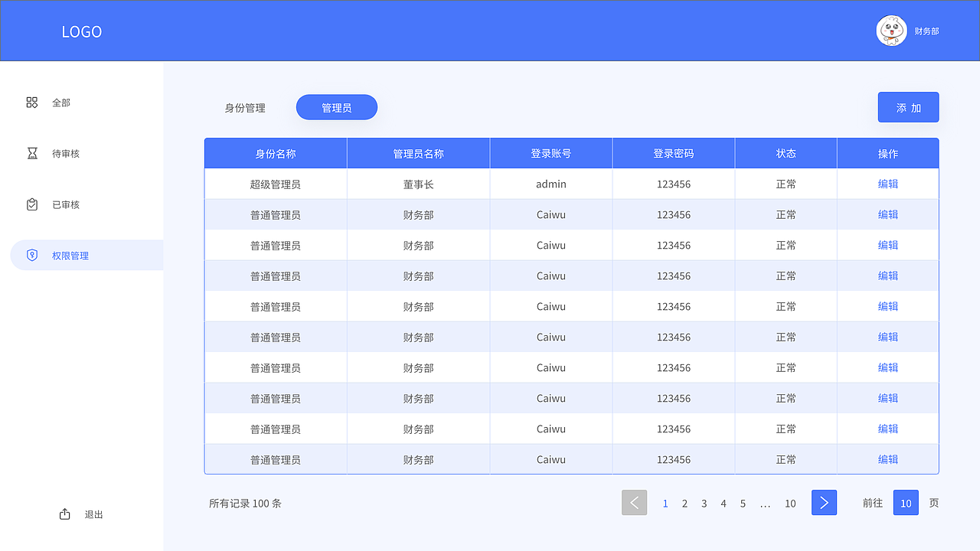The image size is (980, 551).
Task: Click the hourglass icon next to 待审核
Action: (x=31, y=153)
